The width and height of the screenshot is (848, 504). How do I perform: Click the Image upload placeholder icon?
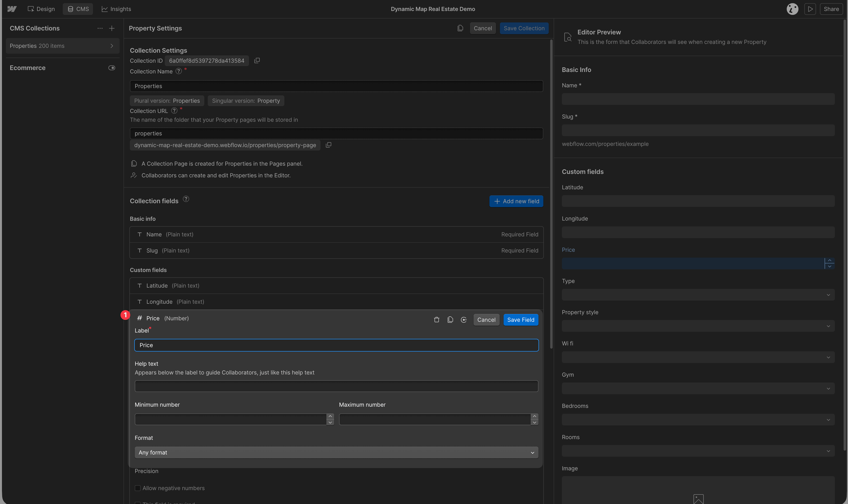[x=698, y=499]
